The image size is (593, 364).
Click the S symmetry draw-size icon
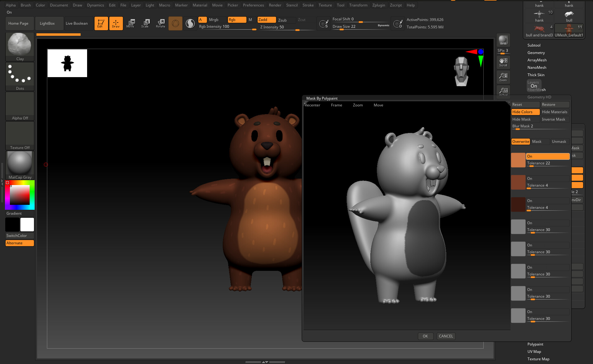pos(324,23)
